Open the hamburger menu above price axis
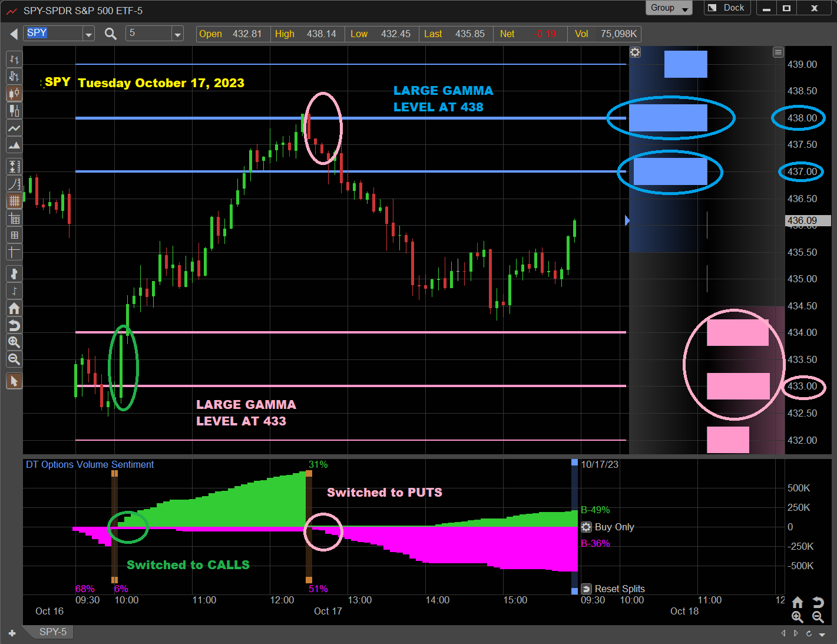837x644 pixels. [778, 52]
